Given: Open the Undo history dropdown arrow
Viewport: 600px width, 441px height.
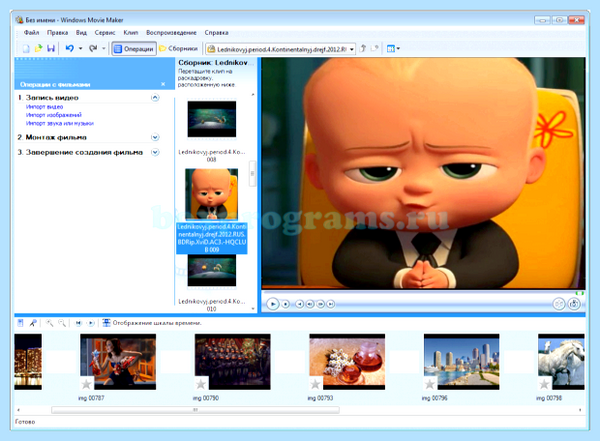Looking at the screenshot, I should pos(80,49).
